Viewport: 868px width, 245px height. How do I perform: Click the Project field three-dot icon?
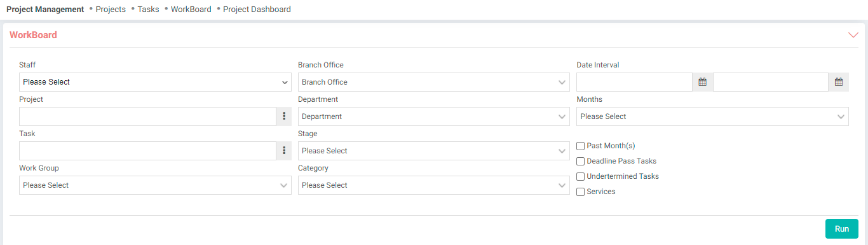point(284,116)
